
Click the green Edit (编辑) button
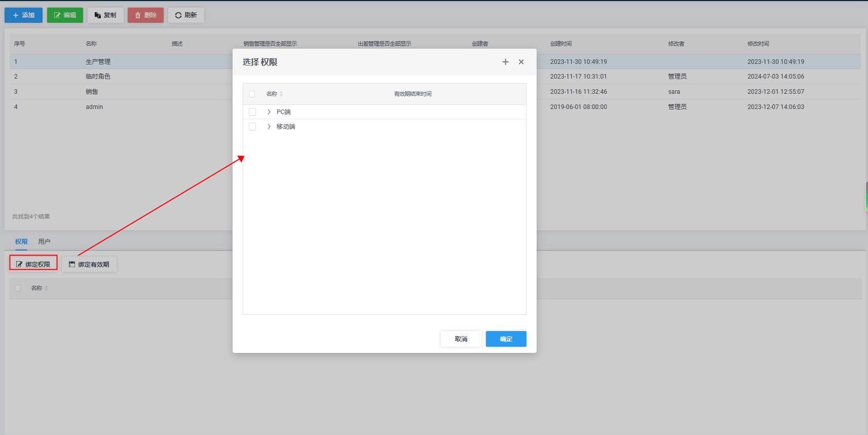(65, 15)
